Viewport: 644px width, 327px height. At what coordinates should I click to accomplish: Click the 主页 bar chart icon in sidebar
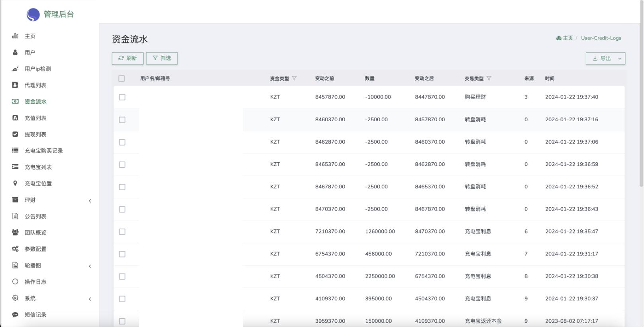click(x=15, y=36)
